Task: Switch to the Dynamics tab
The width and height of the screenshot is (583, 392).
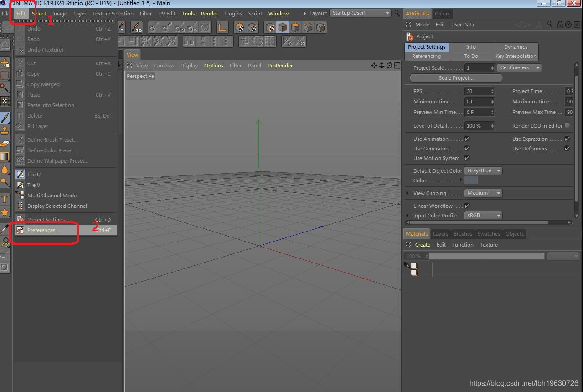Action: click(516, 47)
